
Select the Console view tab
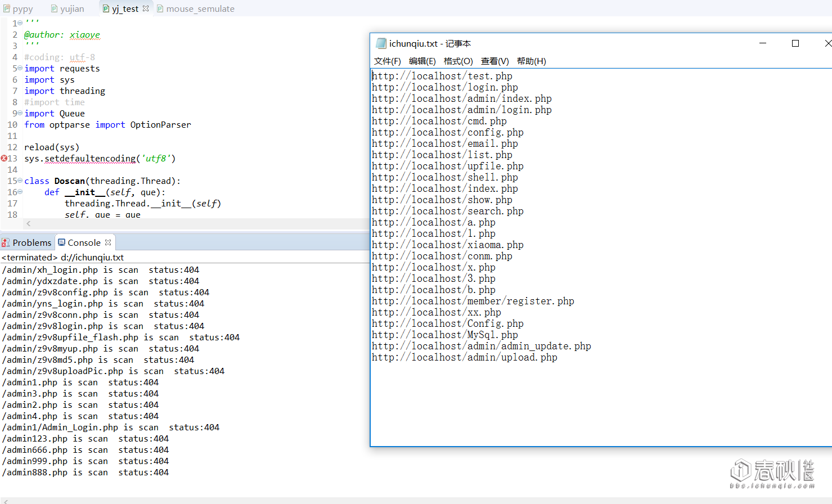(x=84, y=242)
